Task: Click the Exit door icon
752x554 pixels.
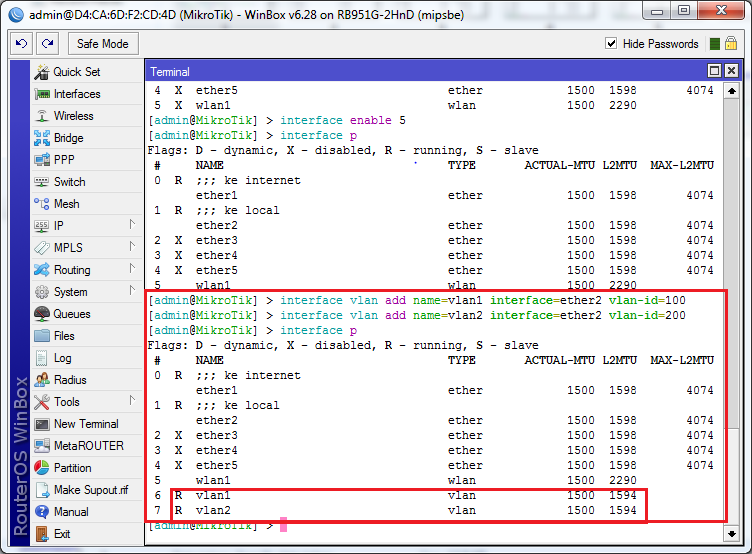Action: 42,534
